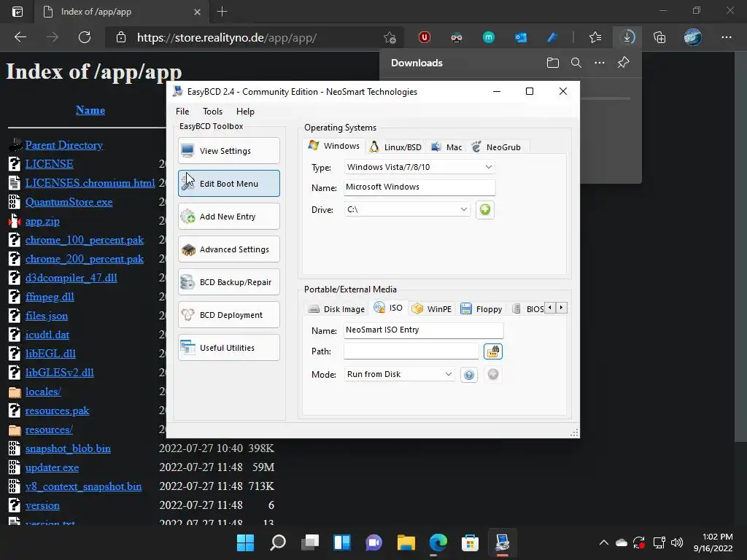747x560 pixels.
Task: Switch to Disk Image tab
Action: 336,309
